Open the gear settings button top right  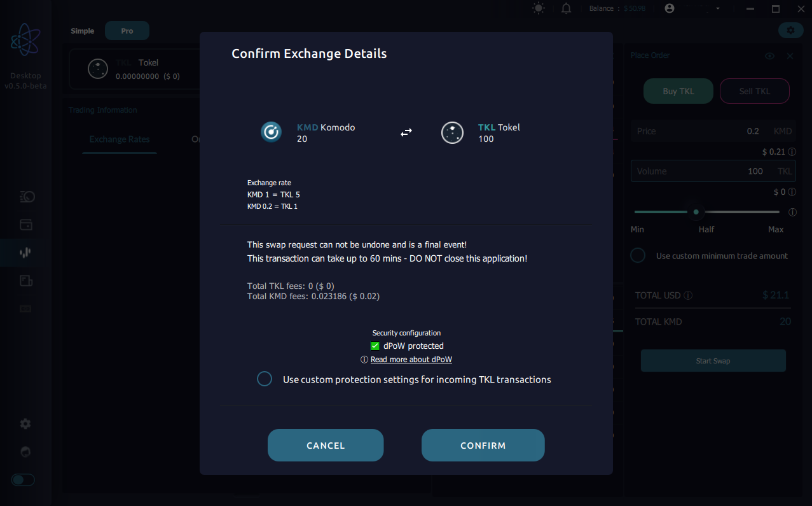pos(790,30)
